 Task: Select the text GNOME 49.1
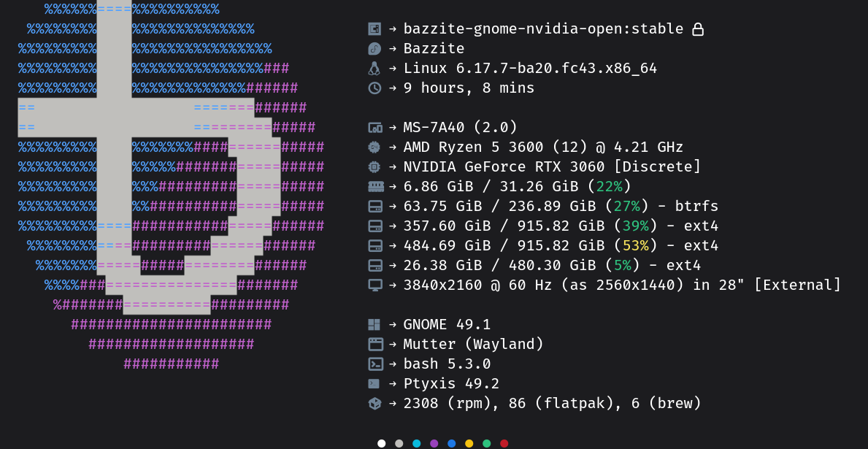click(448, 325)
